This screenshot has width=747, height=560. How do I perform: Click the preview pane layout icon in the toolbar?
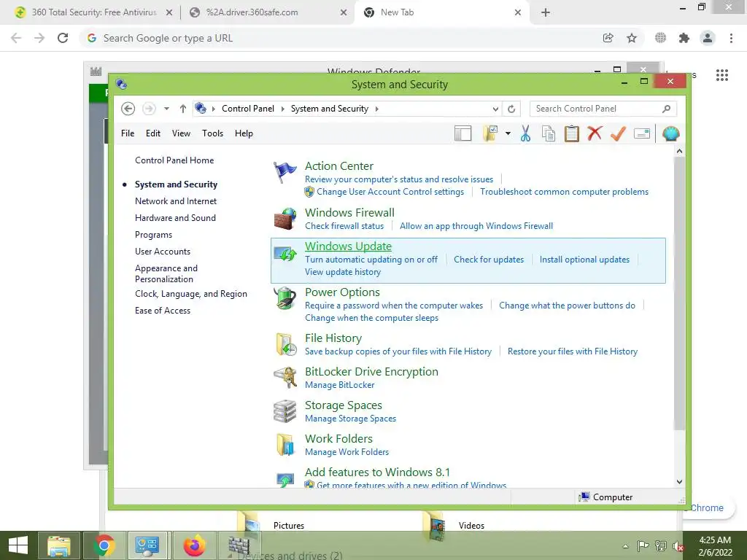462,133
